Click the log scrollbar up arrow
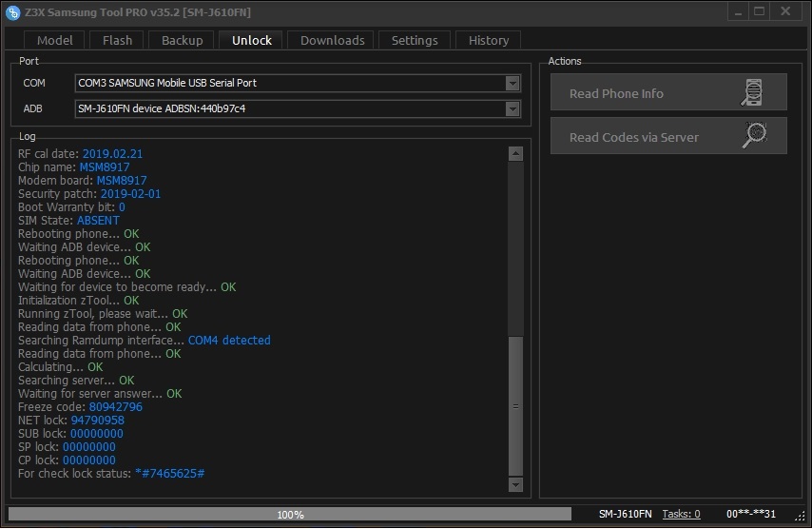The image size is (812, 529). [515, 154]
